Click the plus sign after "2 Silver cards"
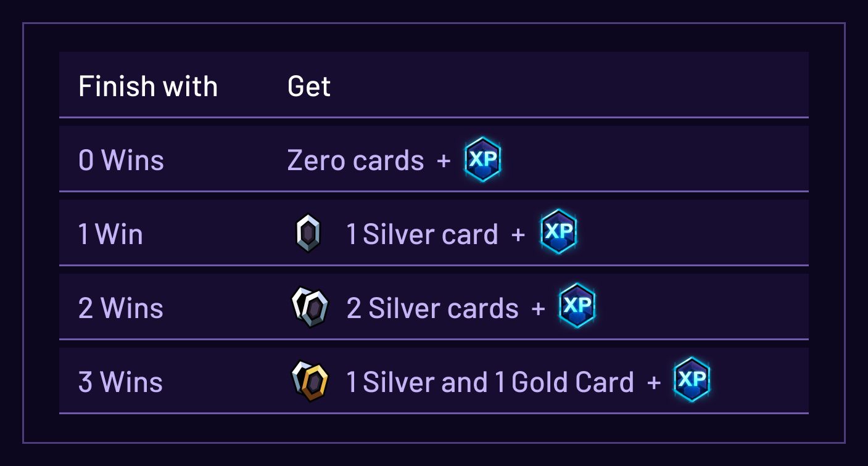The width and height of the screenshot is (868, 466). (538, 309)
